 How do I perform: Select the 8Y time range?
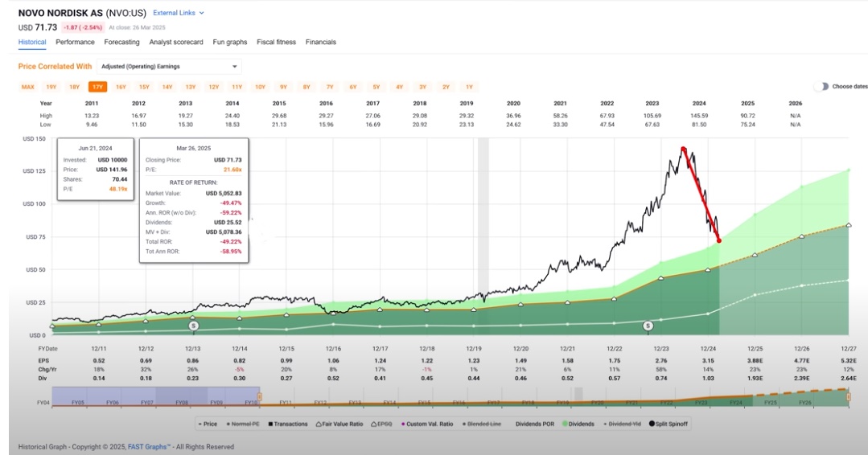pyautogui.click(x=306, y=87)
